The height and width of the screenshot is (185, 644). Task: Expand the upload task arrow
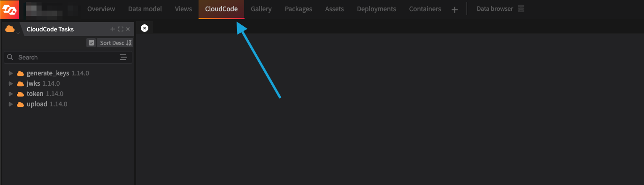[x=11, y=104]
